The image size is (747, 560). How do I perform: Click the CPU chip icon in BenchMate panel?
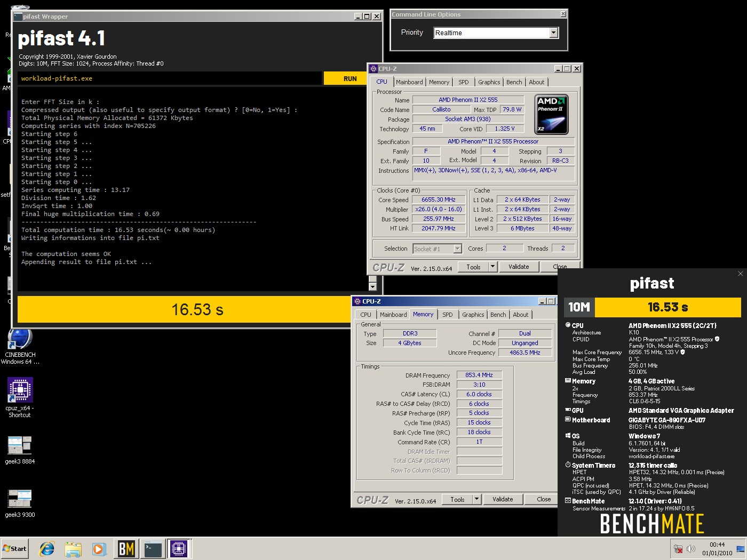point(568,325)
